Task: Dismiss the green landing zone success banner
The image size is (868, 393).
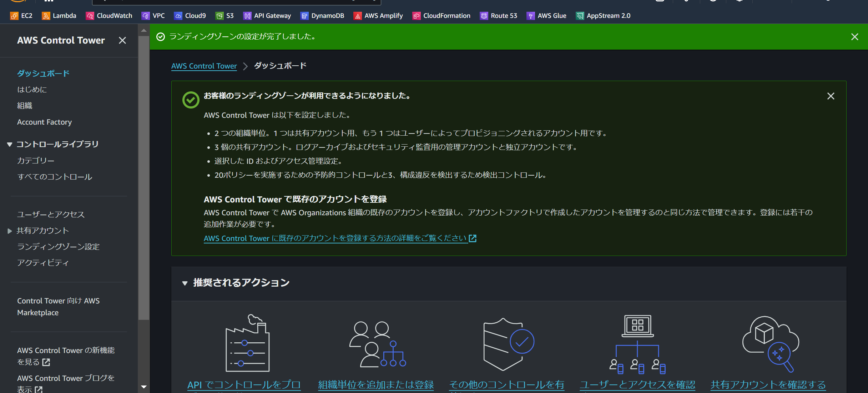Action: pos(854,37)
